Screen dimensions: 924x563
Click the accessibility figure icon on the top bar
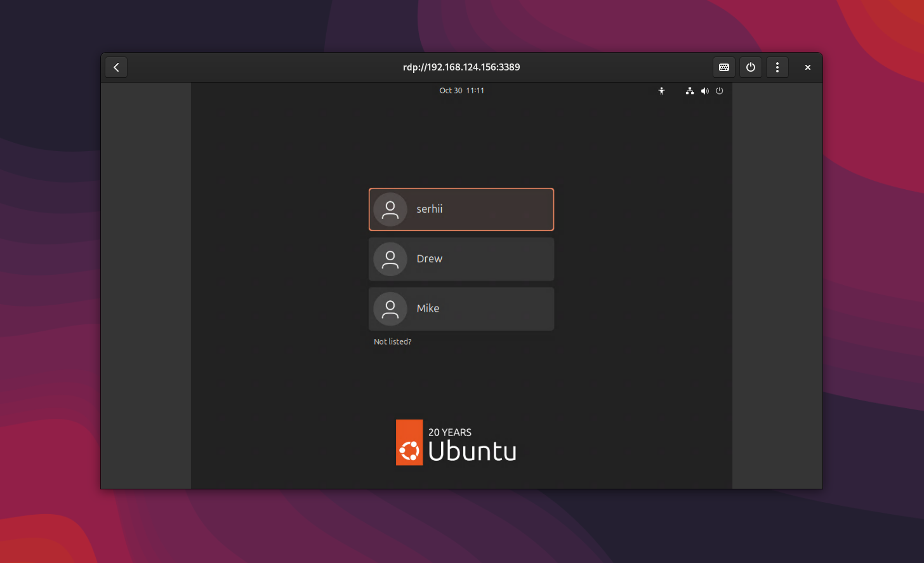661,91
